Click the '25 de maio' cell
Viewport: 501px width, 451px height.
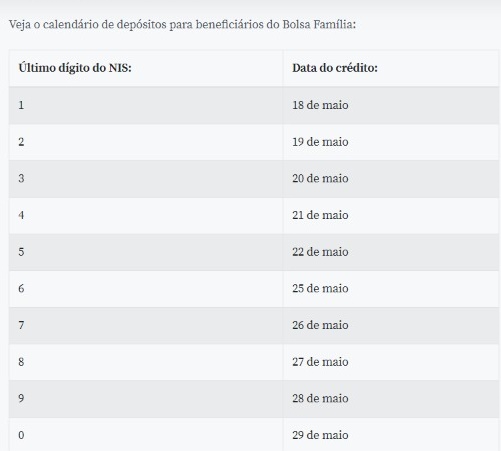pos(391,289)
